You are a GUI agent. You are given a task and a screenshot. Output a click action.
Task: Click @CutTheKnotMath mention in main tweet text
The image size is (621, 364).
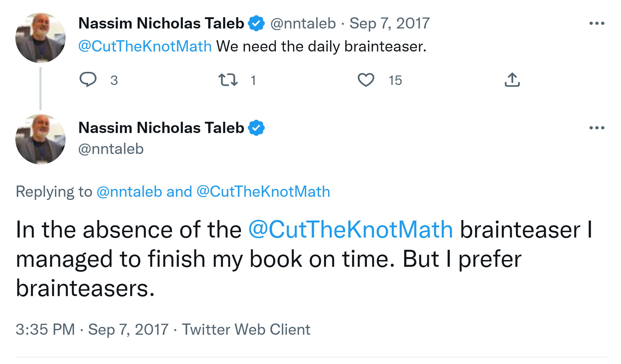point(350,230)
